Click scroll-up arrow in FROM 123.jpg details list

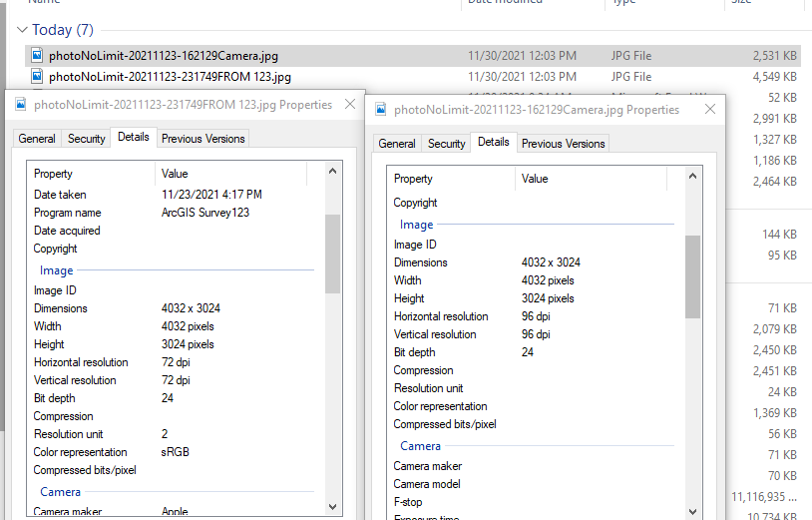pos(332,171)
